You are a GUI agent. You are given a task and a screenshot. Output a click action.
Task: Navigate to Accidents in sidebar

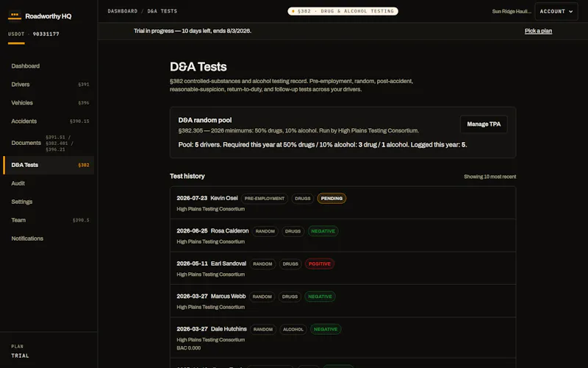coord(49,121)
